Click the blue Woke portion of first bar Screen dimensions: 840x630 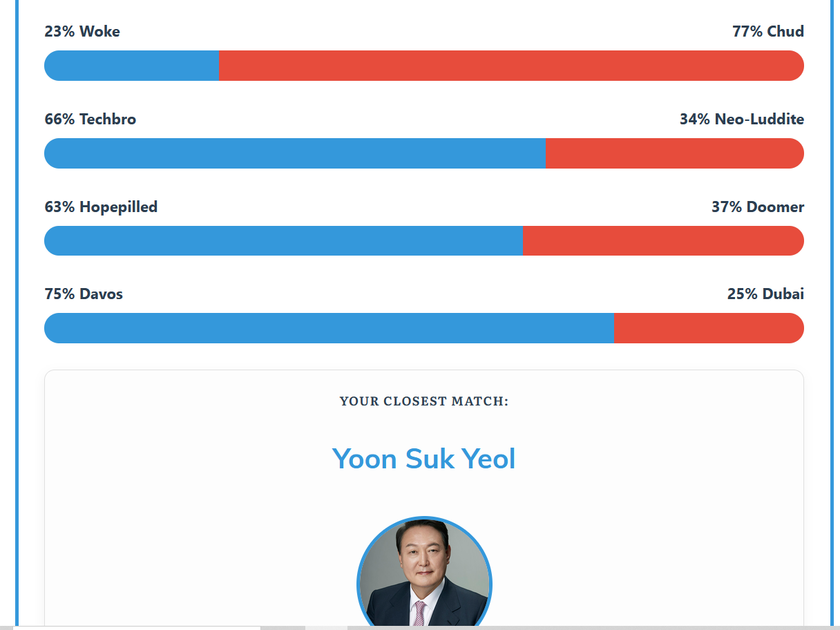tap(132, 66)
